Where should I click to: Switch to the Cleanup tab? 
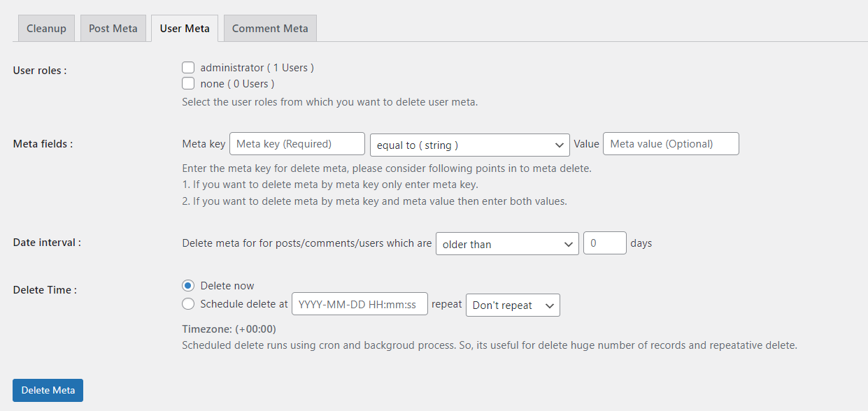[x=45, y=28]
